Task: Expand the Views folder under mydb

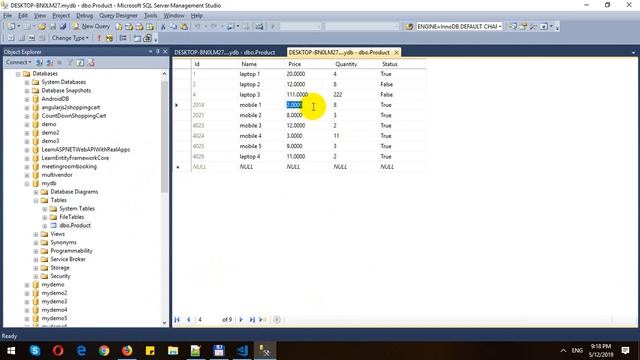Action: pyautogui.click(x=36, y=234)
